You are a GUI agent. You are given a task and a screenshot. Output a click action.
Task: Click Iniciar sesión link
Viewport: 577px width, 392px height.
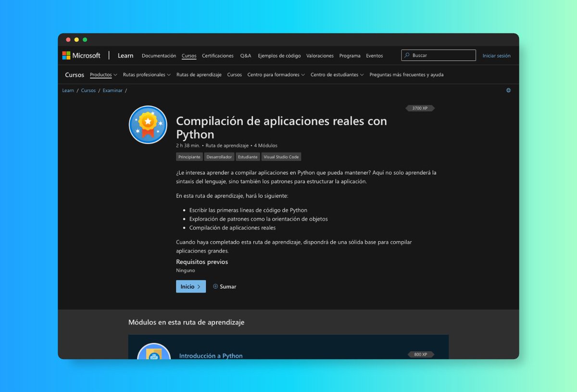(x=497, y=56)
